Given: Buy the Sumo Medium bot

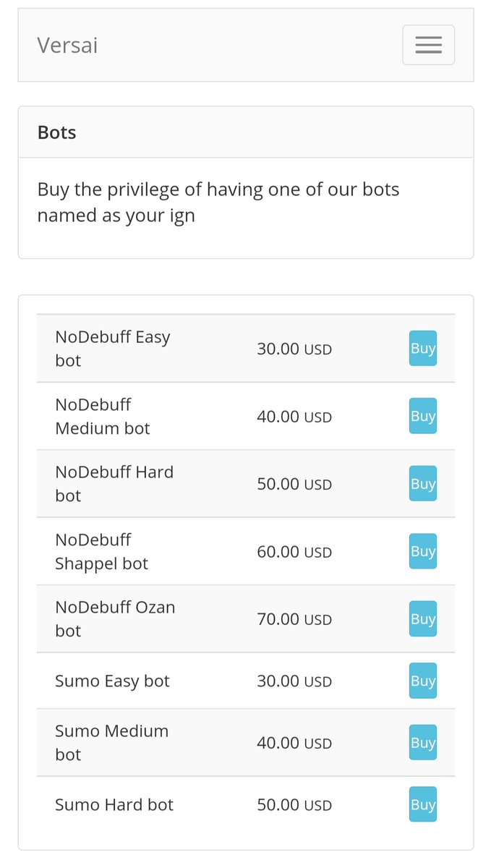Looking at the screenshot, I should coord(422,742).
